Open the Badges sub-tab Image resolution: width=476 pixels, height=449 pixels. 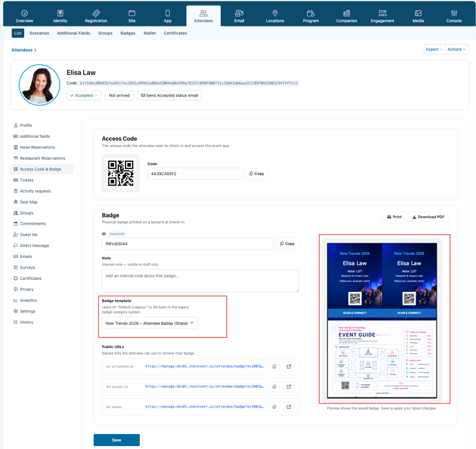(128, 33)
